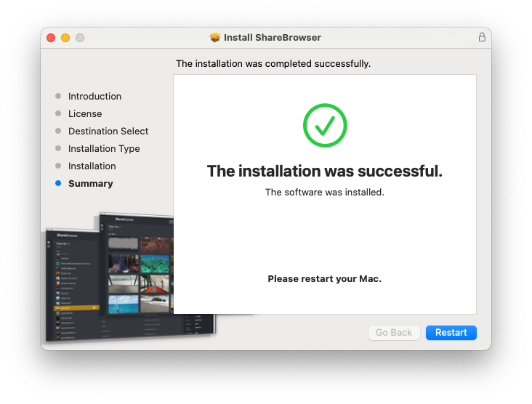This screenshot has width=532, height=404.
Task: Minimize the installer with yellow button
Action: (x=65, y=38)
